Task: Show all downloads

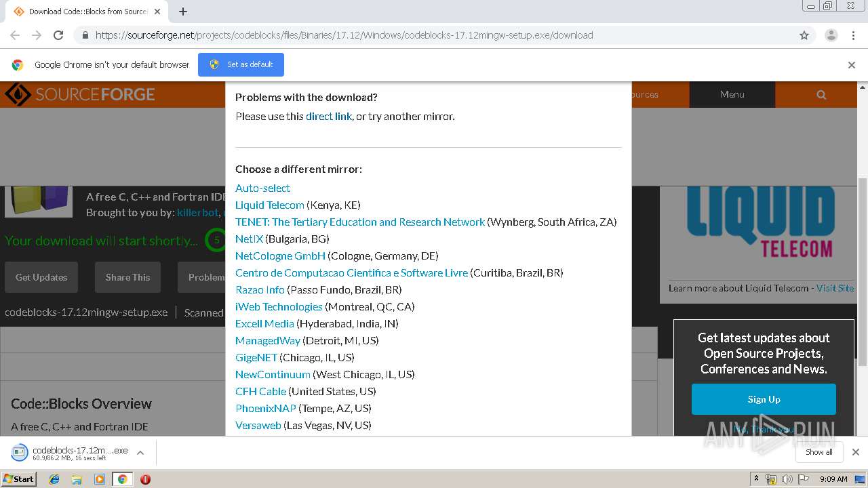Action: pyautogui.click(x=819, y=452)
